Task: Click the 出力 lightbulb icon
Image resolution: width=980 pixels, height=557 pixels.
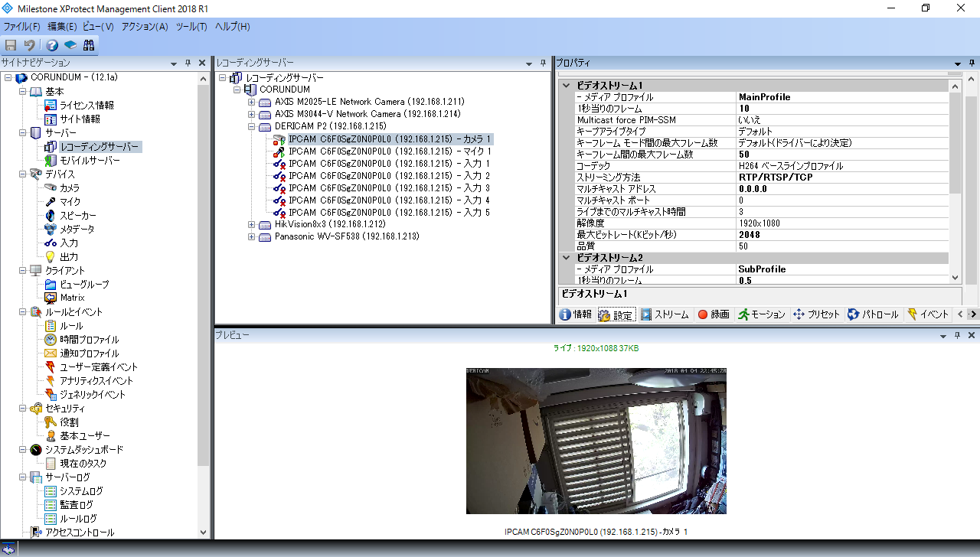Action: tap(51, 257)
